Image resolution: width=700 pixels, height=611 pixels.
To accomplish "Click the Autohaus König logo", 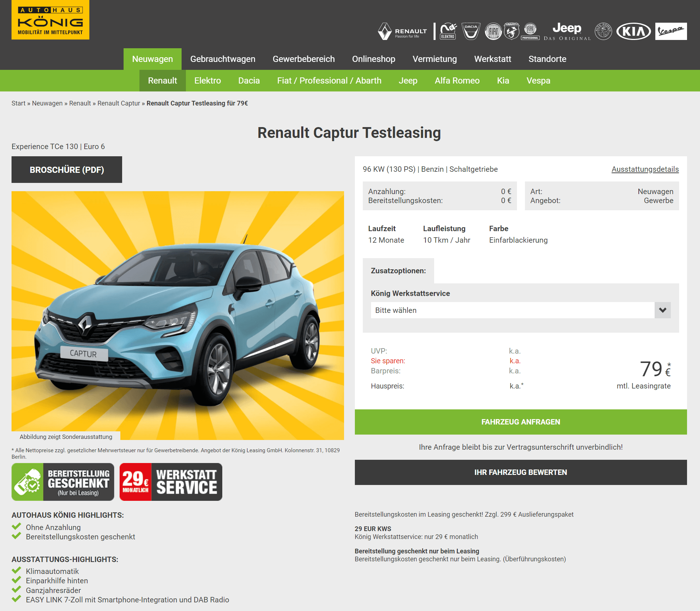I will pyautogui.click(x=50, y=20).
